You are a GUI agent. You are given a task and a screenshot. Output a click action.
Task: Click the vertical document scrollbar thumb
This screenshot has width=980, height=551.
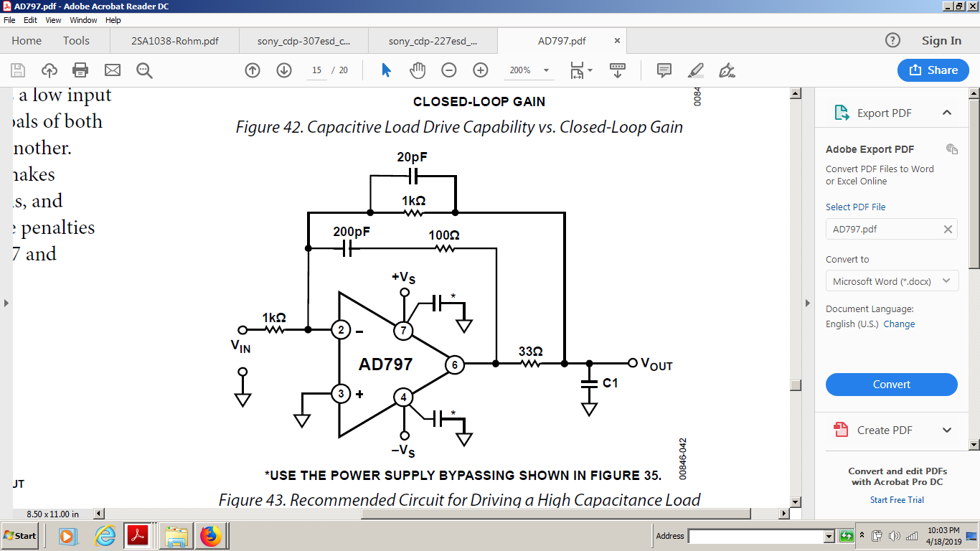[795, 385]
